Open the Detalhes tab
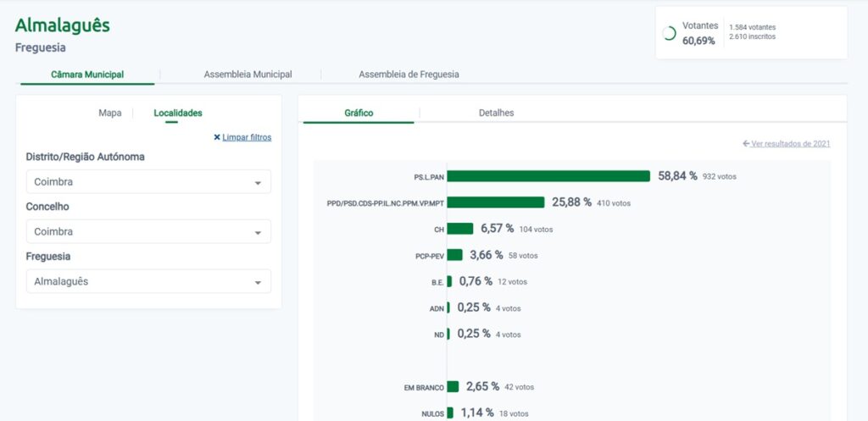 (496, 113)
